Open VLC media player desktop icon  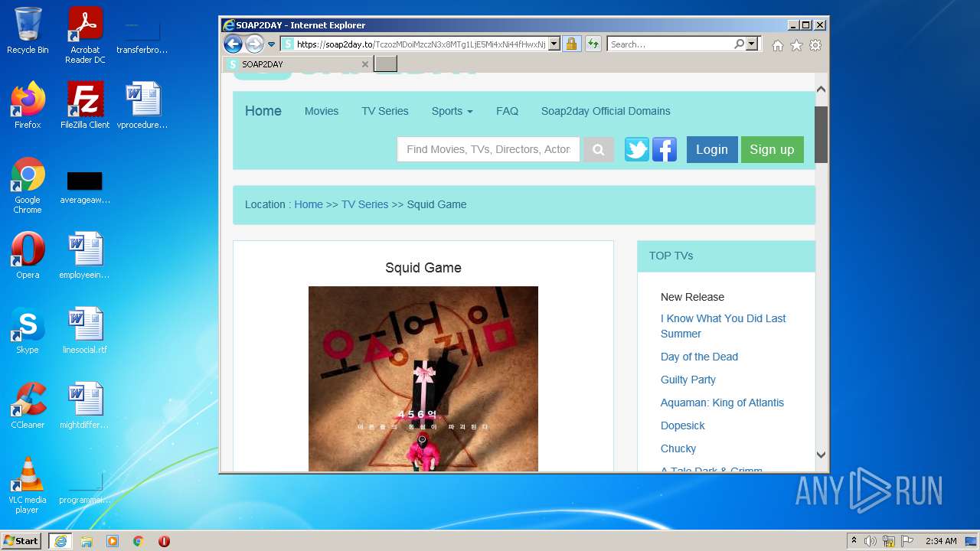28,485
